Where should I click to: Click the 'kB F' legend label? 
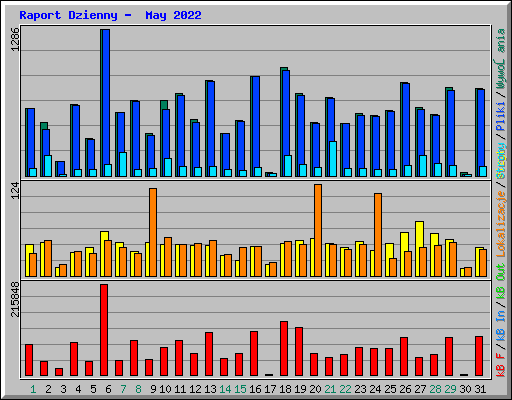(501, 365)
